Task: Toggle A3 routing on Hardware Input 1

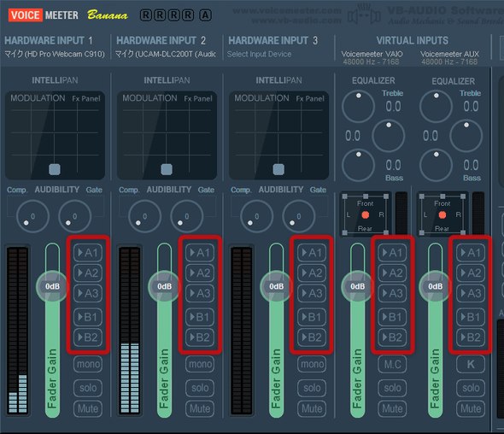Action: click(x=88, y=293)
